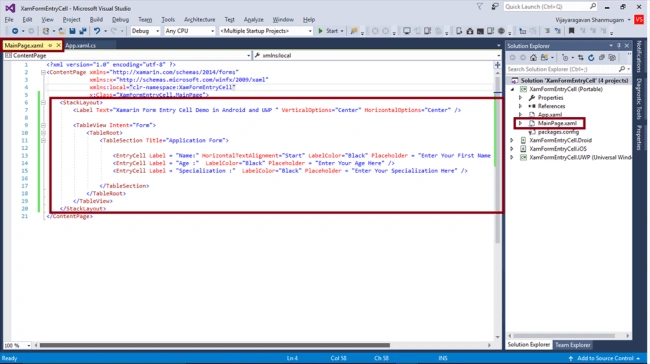Click the Start debugging button
Image resolution: width=650 pixels, height=364 pixels.
pos(328,31)
